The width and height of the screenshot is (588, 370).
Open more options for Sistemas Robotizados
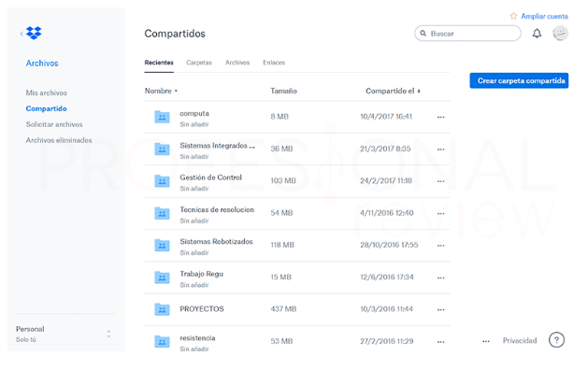point(440,246)
